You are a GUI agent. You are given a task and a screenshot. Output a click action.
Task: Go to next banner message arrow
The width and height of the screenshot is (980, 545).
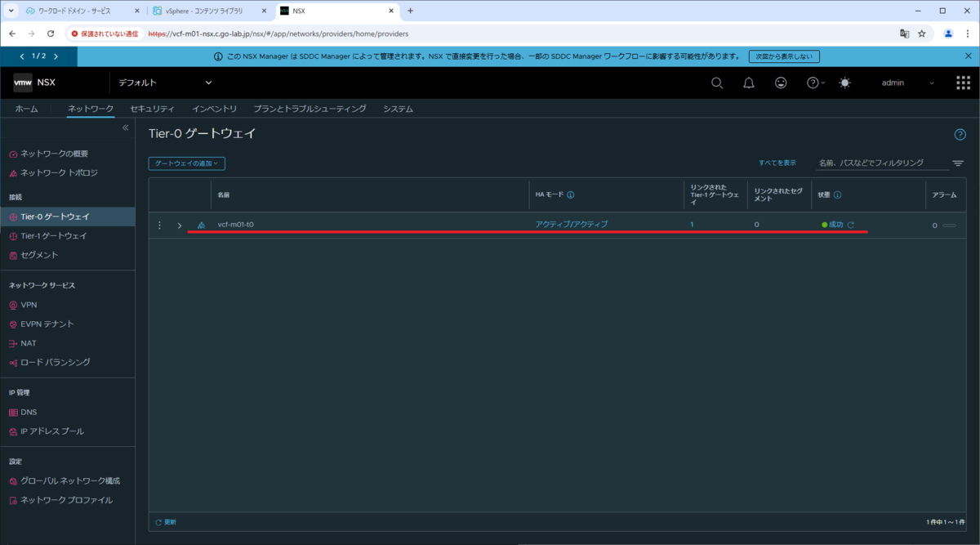[x=56, y=56]
